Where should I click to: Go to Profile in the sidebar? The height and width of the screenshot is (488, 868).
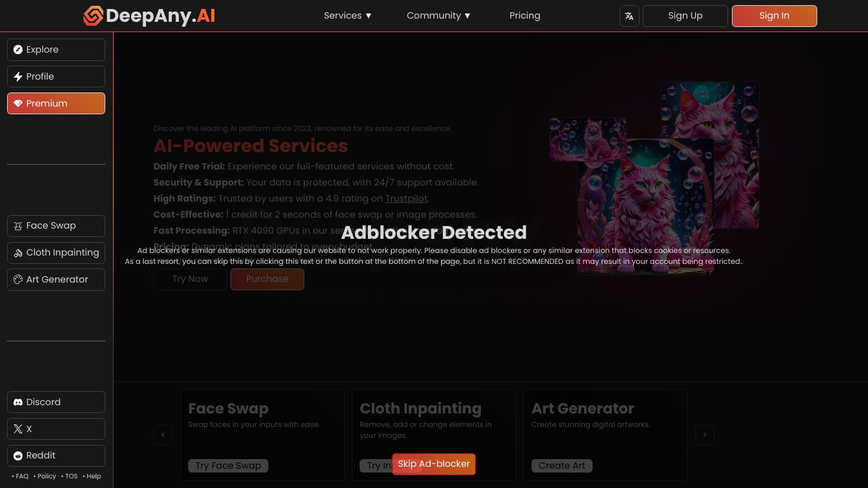tap(56, 76)
